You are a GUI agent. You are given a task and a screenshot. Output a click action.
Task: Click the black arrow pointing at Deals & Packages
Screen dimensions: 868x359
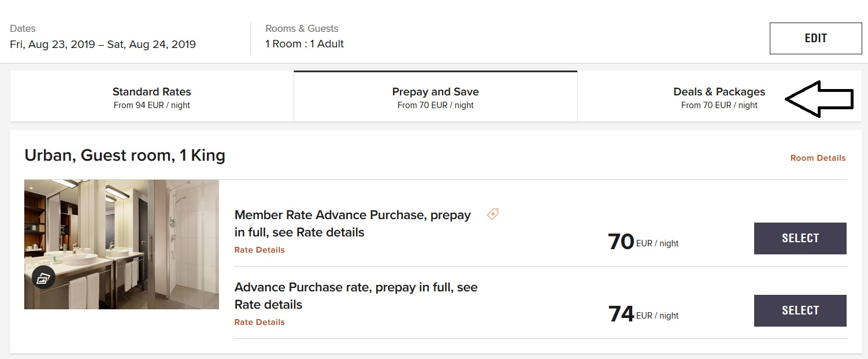[819, 99]
